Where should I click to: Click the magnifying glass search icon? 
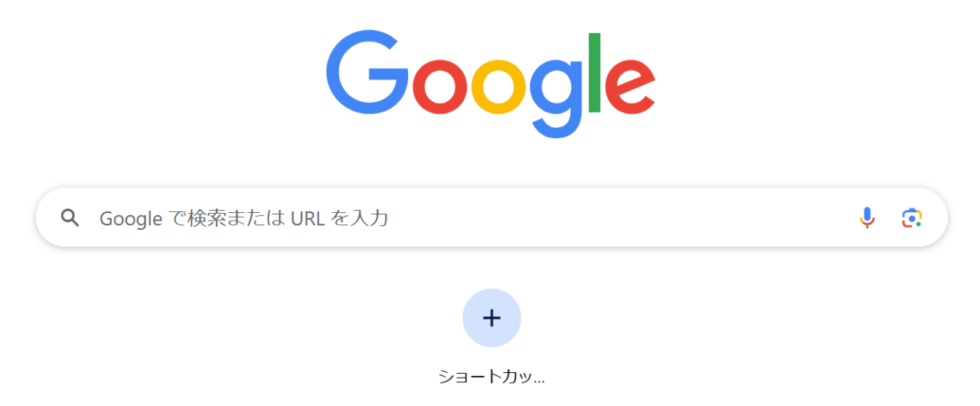70,218
